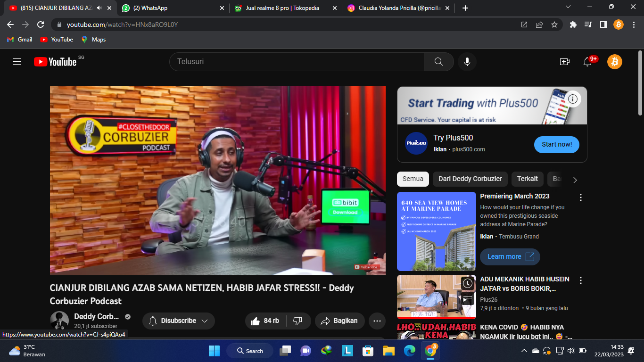Open Chrome profile avatar in toolbar
Image resolution: width=644 pixels, height=362 pixels.
pos(619,25)
